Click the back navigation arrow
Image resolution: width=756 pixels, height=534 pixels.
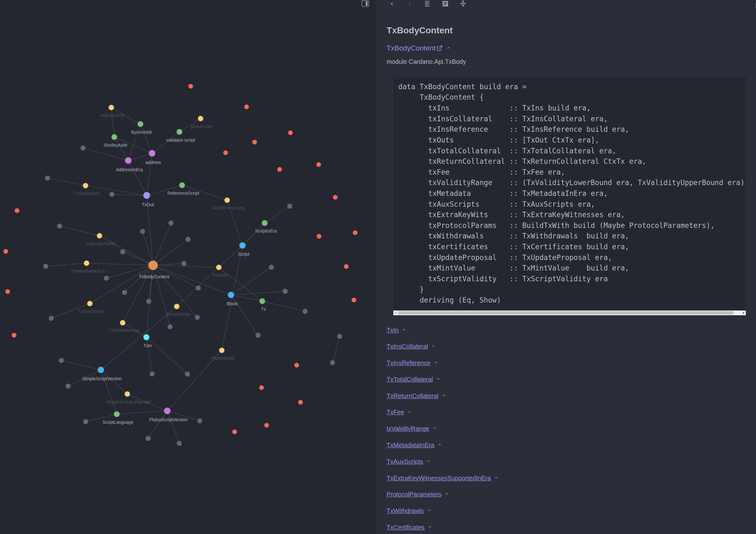tap(392, 3)
